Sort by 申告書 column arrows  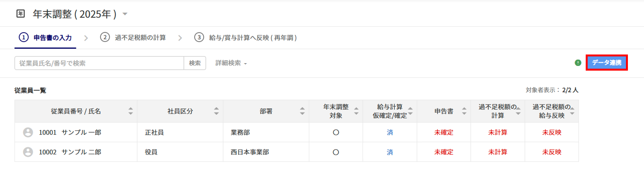(464, 111)
